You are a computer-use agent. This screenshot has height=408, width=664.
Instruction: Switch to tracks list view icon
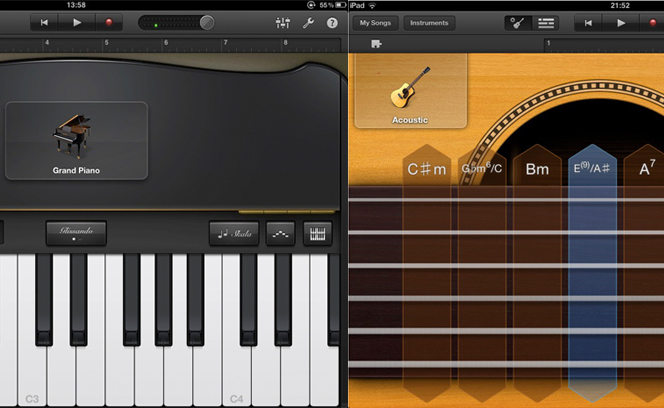coord(545,22)
